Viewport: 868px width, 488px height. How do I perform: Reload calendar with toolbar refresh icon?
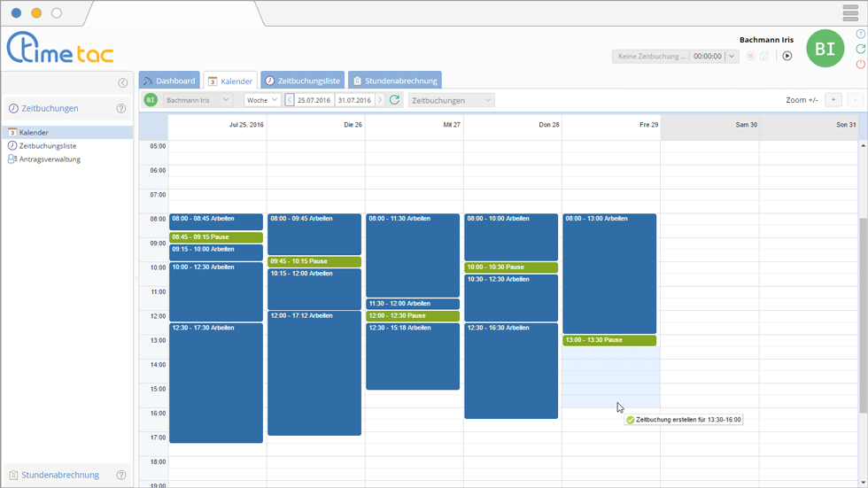(394, 99)
